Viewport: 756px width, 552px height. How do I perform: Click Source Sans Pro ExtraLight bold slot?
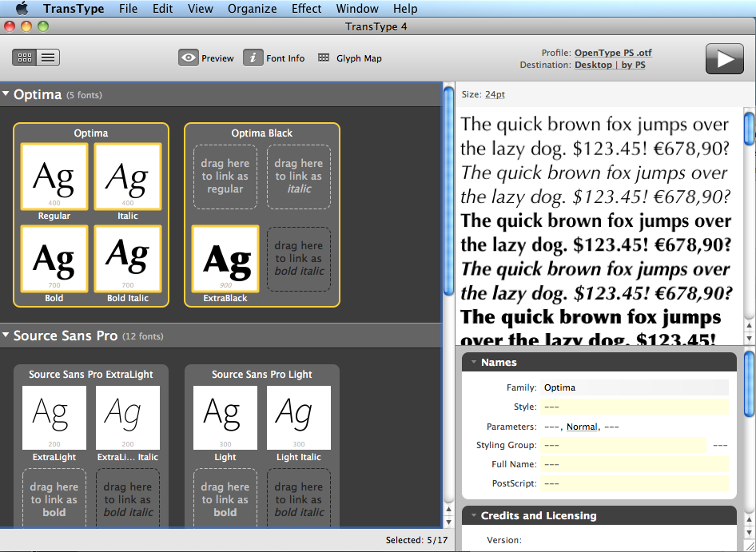[54, 498]
